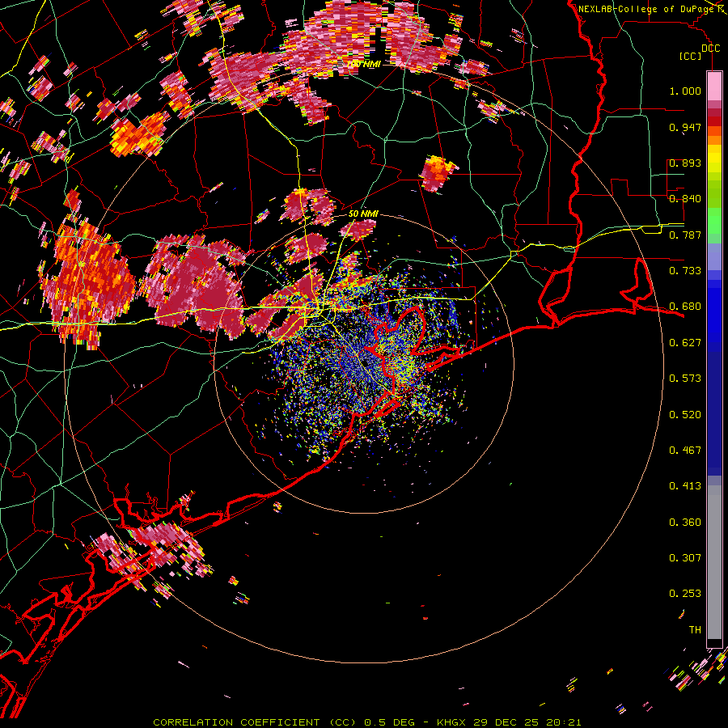Select the 0.733 scale value
The image size is (728, 728).
(x=685, y=271)
